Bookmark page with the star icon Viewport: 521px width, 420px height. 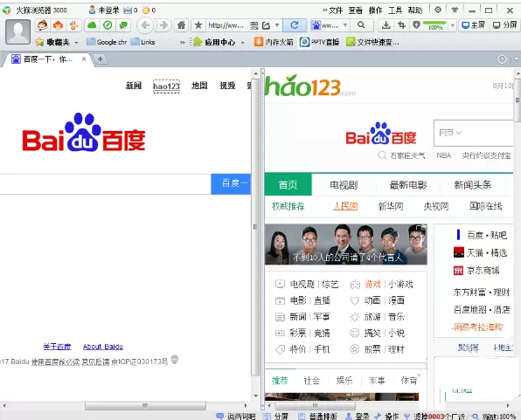tap(198, 25)
